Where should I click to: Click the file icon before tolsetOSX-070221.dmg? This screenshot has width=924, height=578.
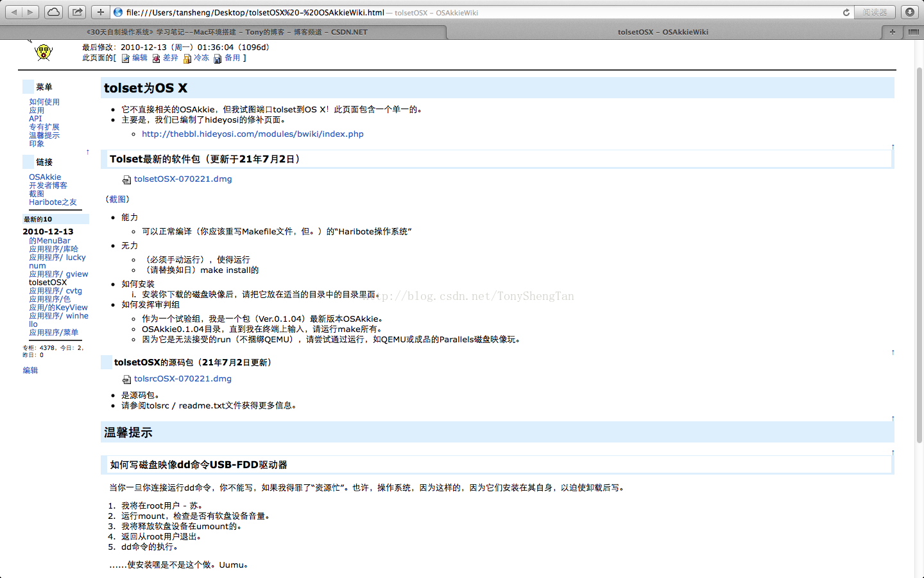(x=126, y=180)
